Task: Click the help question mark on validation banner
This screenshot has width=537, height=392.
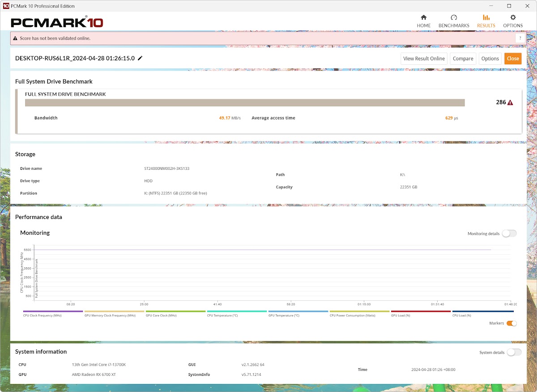Action: pyautogui.click(x=520, y=38)
